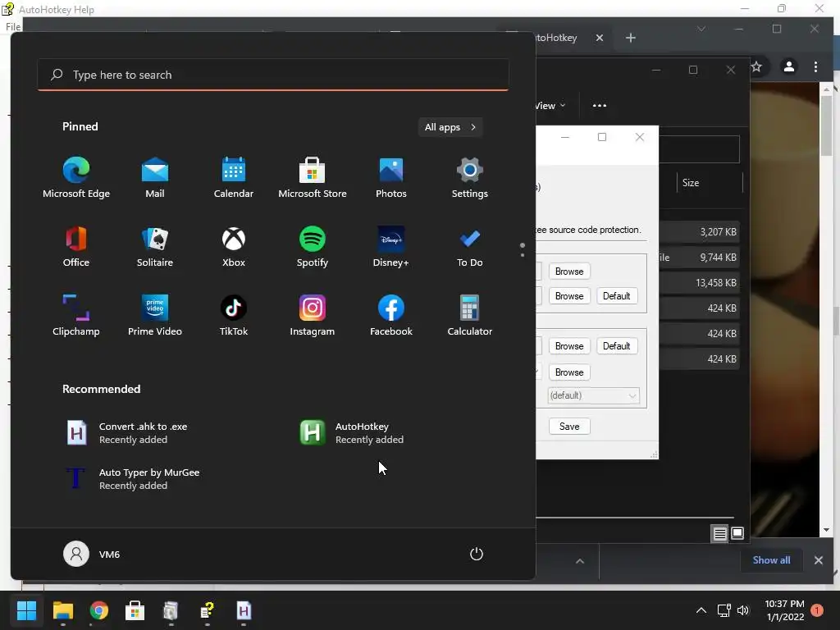Switch File Explorer to details view
Viewport: 840px width, 630px height.
coord(719,533)
